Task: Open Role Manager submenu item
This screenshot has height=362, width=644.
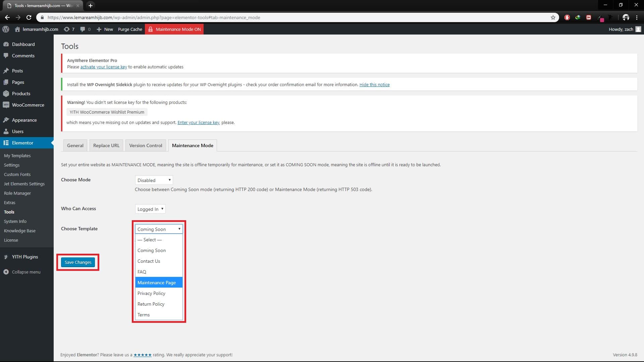Action: [17, 193]
